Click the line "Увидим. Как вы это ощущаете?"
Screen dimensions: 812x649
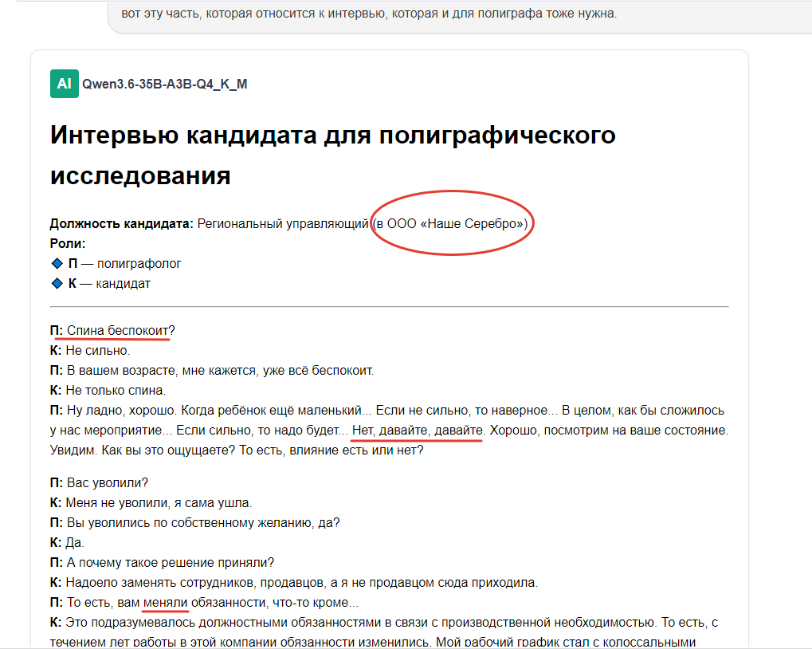coord(237,450)
